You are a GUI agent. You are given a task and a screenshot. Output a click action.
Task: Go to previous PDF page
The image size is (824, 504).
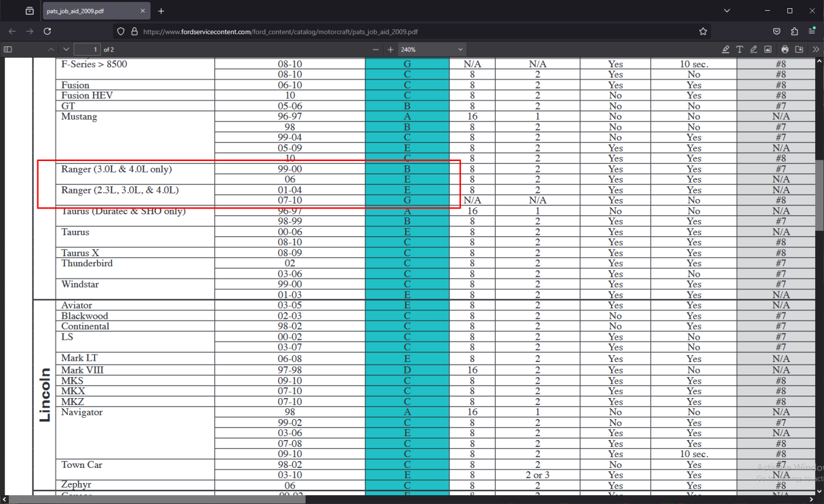pyautogui.click(x=51, y=49)
